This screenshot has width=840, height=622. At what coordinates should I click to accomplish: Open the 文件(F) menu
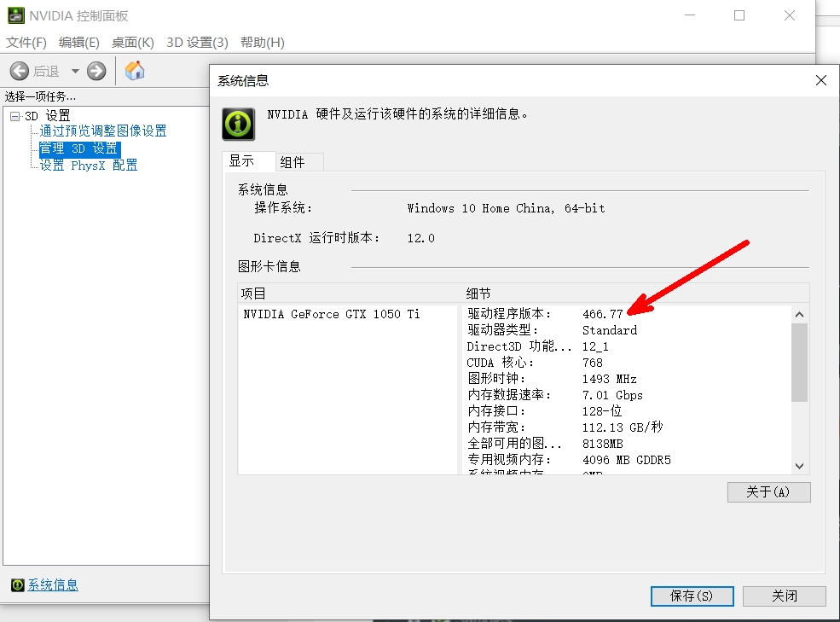click(26, 43)
